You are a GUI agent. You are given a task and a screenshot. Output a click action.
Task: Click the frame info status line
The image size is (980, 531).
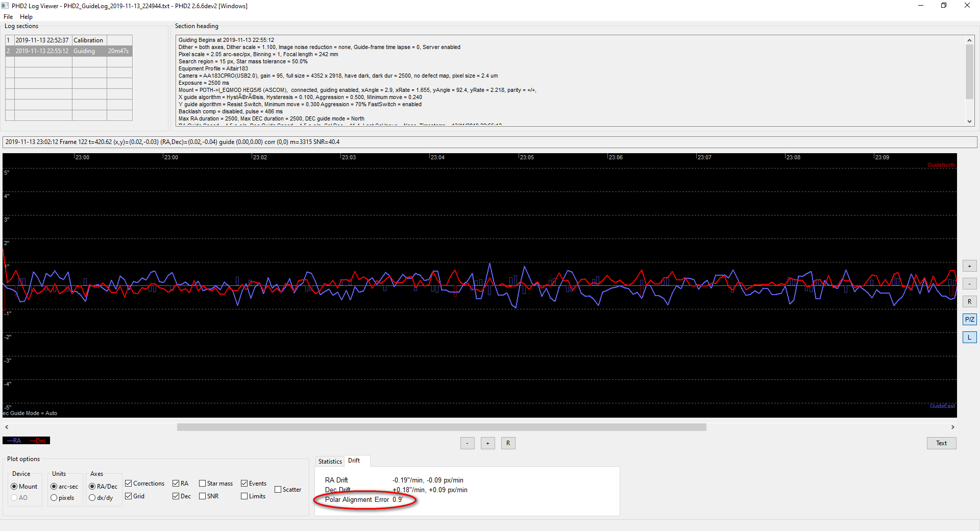coord(489,142)
